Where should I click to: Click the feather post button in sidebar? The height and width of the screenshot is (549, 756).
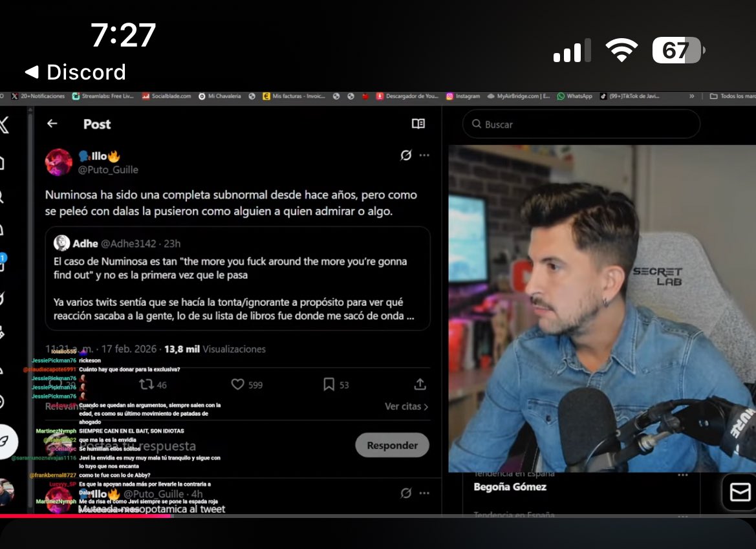coord(6,441)
